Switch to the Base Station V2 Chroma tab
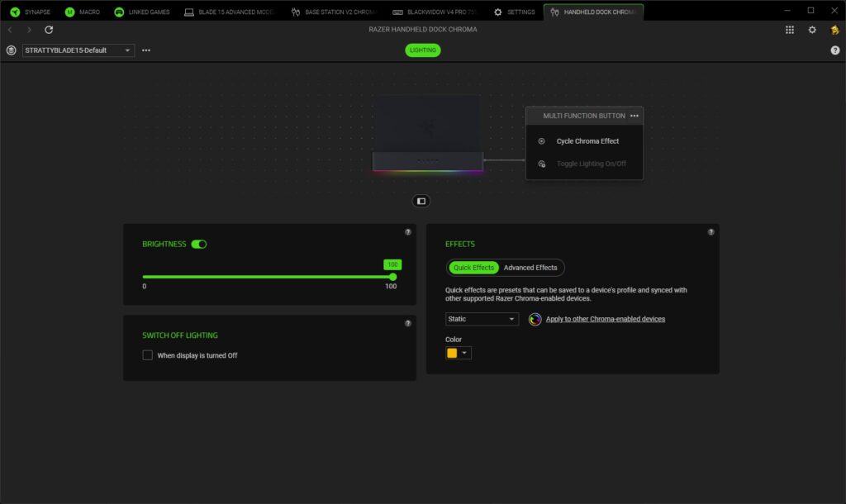 coord(334,12)
